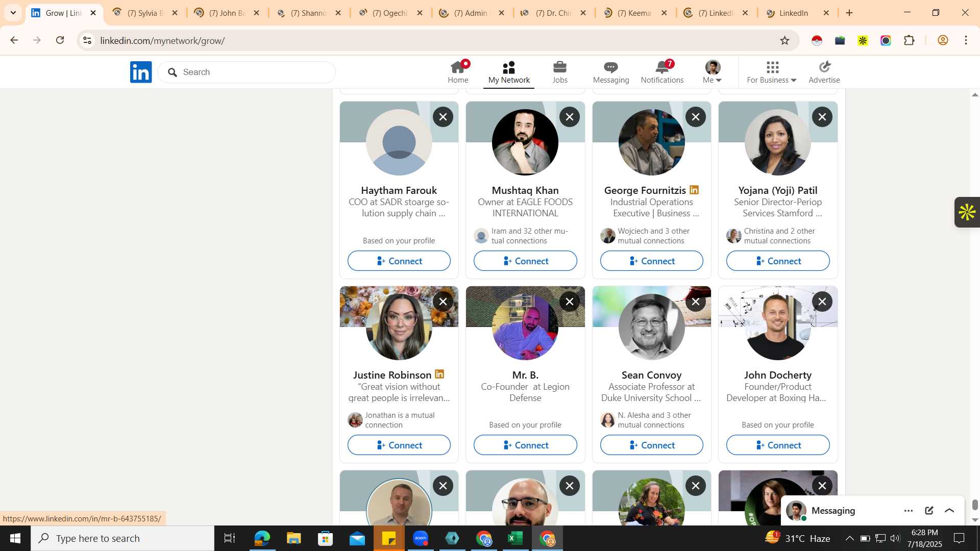
Task: Click the LinkedIn search field
Action: [247, 72]
